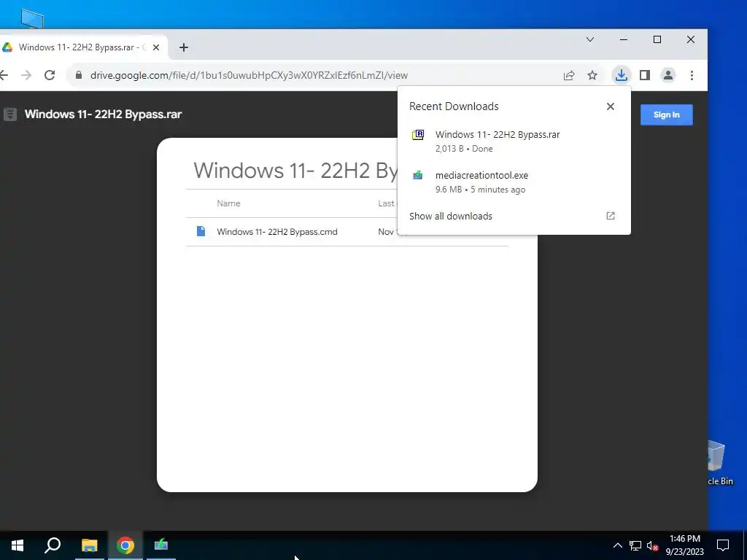Click the Drive file type icon in the header
Screen dimensions: 747x560
tap(10, 114)
